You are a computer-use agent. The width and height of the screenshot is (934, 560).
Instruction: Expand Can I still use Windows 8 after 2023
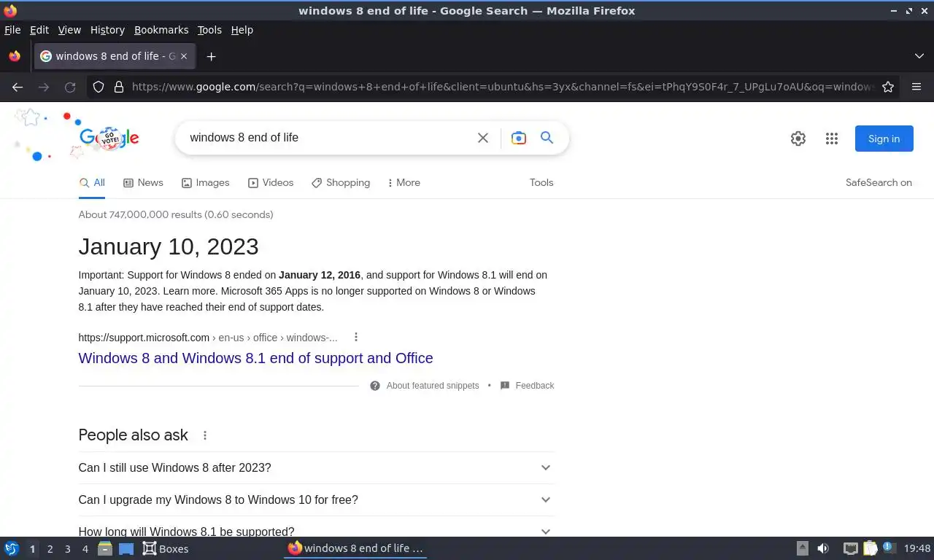tap(316, 467)
